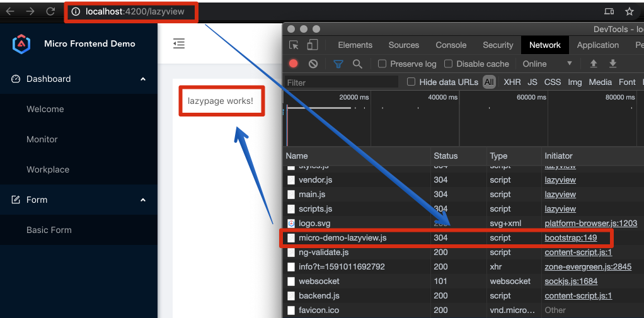Image resolution: width=644 pixels, height=318 pixels.
Task: Open the platform-browser.js:1203 initiator link
Action: 590,223
